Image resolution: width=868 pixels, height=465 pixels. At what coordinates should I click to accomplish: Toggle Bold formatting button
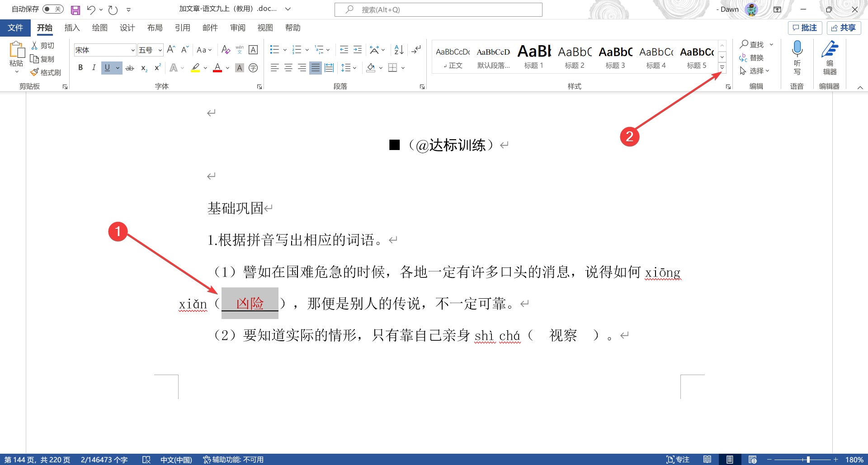[x=80, y=68]
